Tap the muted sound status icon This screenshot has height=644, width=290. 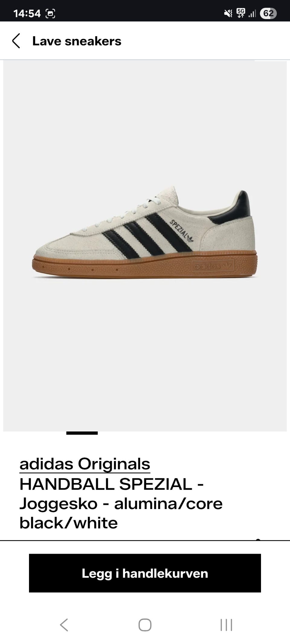(228, 14)
